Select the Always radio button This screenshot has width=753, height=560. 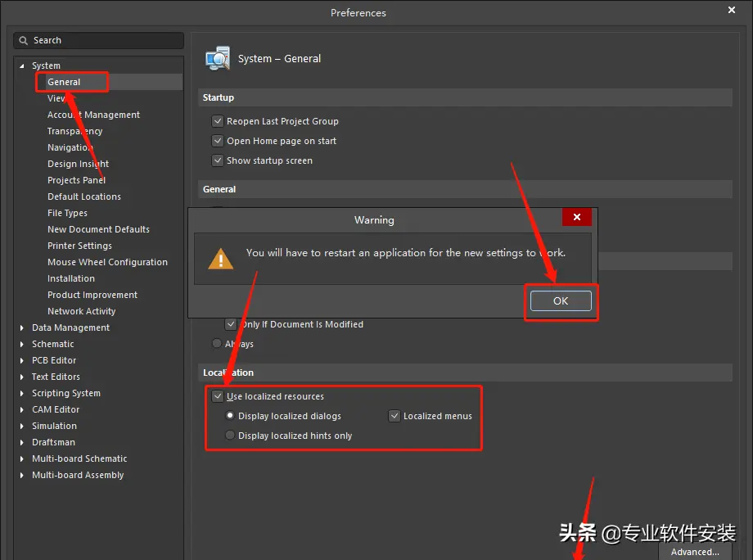click(217, 343)
